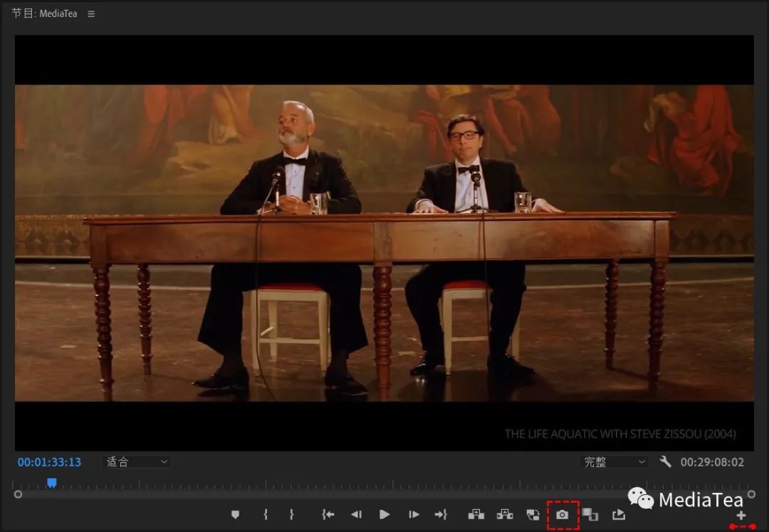Click the Extract button
The width and height of the screenshot is (769, 532).
[x=505, y=514]
